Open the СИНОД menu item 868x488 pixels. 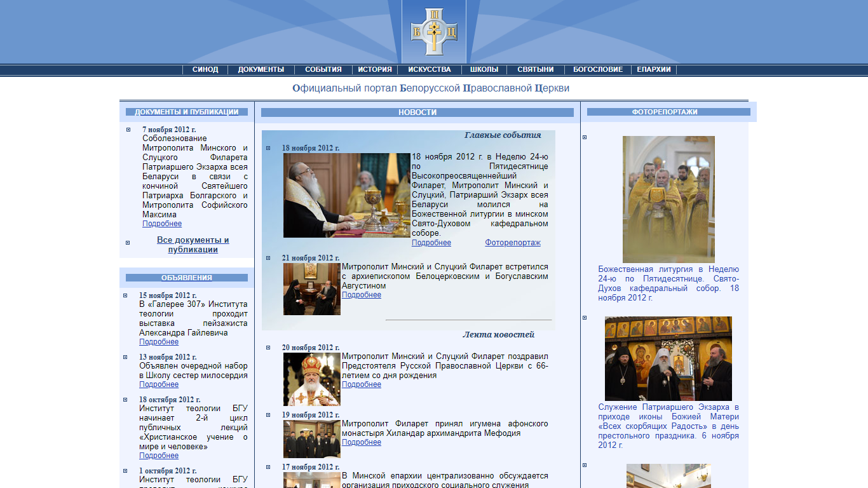(x=205, y=70)
